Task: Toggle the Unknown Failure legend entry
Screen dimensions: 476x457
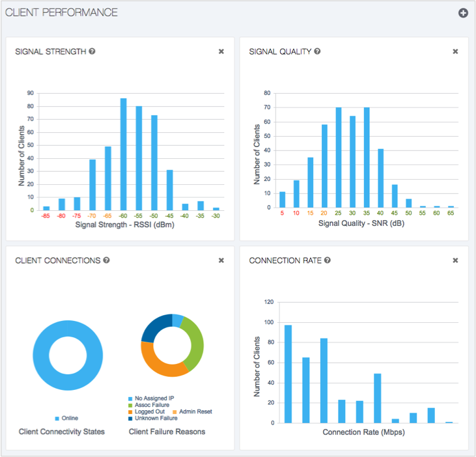Action: tap(153, 418)
